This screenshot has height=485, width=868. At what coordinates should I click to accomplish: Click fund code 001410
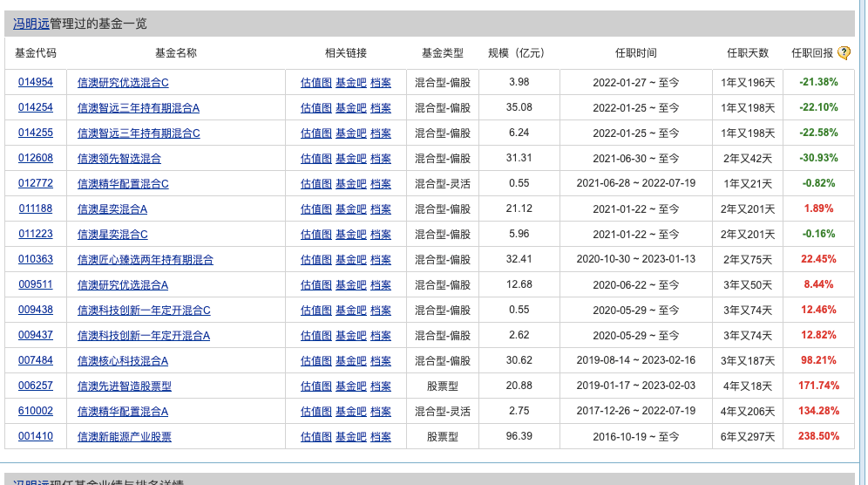tap(36, 437)
